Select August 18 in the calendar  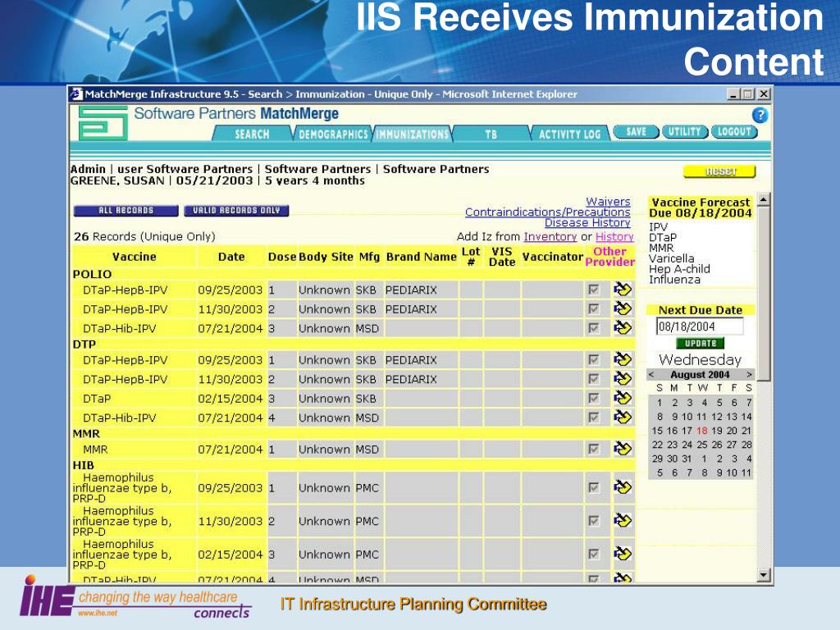click(702, 431)
